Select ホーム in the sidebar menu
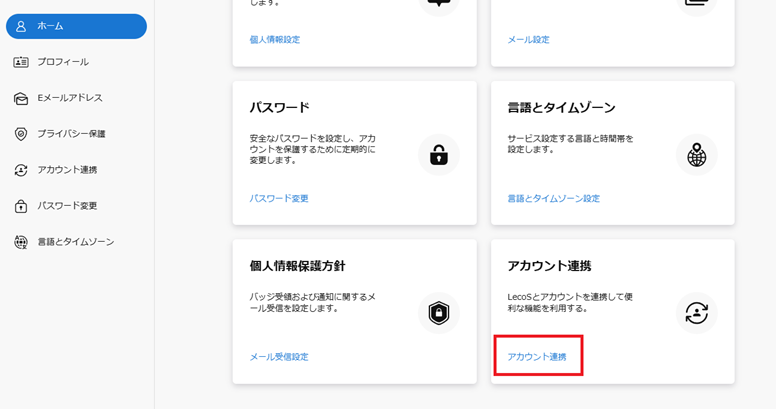Viewport: 776px width, 409px height. 50,26
